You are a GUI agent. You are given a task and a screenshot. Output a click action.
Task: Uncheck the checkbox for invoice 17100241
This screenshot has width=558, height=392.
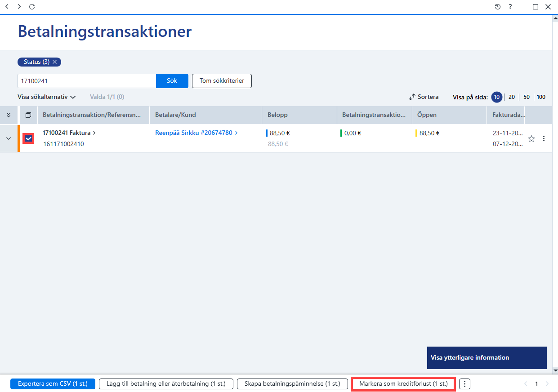tap(28, 138)
